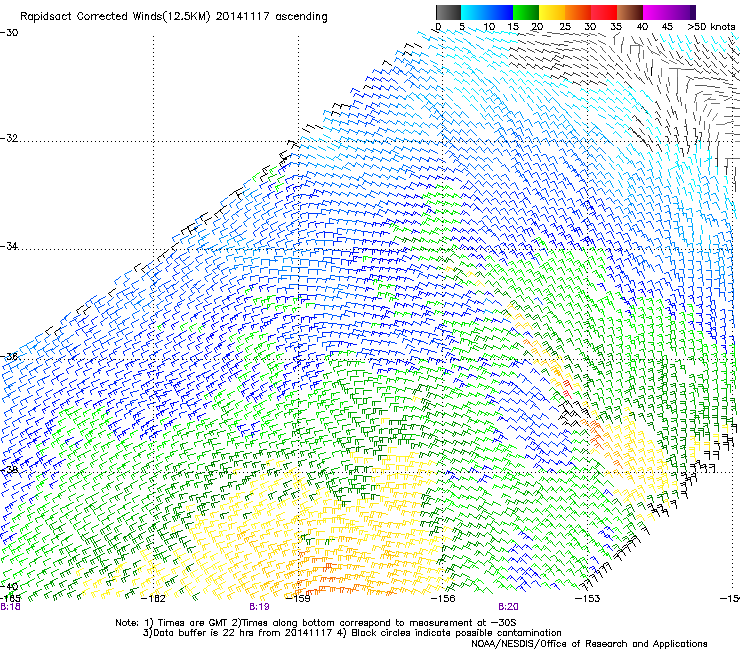Click the -153 longitude label
The height and width of the screenshot is (650, 740).
tap(587, 599)
